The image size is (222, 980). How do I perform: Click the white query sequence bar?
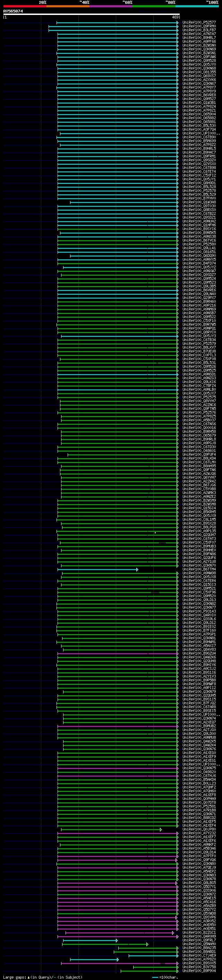[92, 14]
